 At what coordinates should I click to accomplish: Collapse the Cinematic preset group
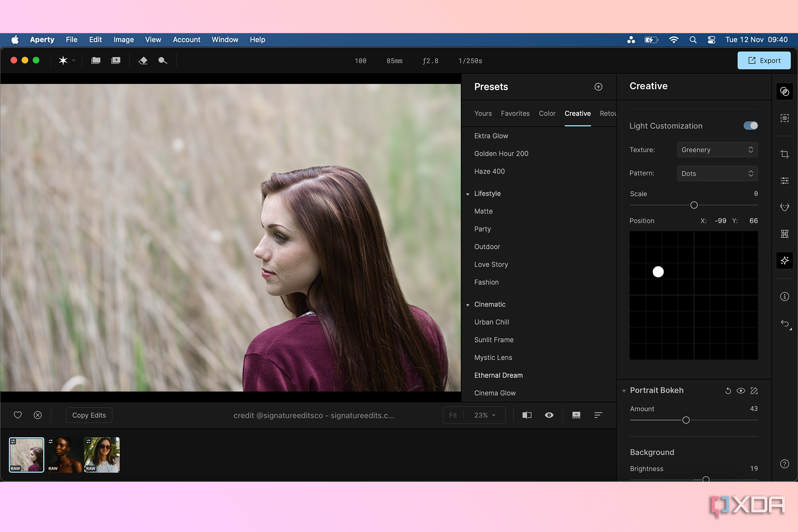point(468,305)
